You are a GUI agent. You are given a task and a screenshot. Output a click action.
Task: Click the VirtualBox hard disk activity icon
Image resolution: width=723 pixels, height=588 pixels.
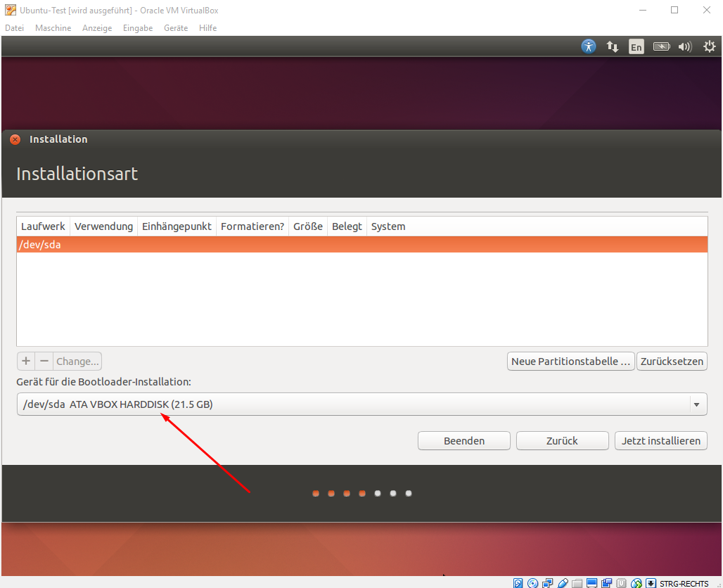click(518, 583)
